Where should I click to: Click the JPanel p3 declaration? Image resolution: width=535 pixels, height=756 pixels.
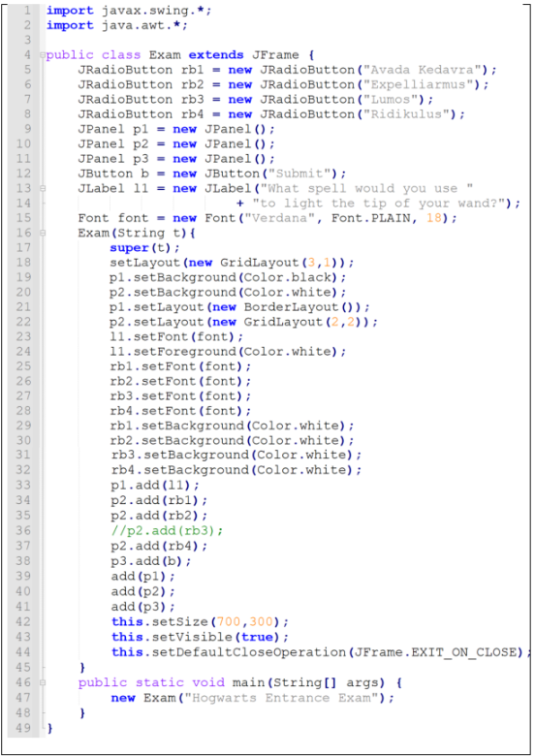coord(176,159)
